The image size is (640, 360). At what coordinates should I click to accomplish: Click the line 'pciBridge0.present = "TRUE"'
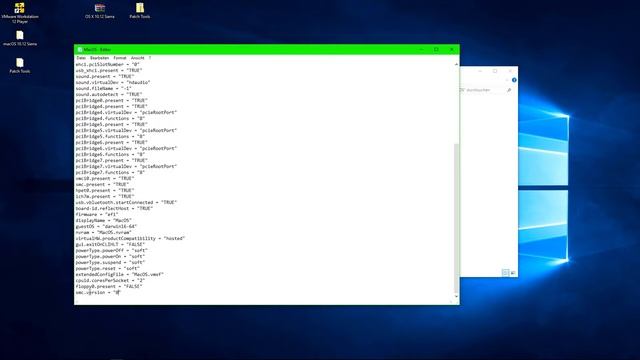coord(112,100)
